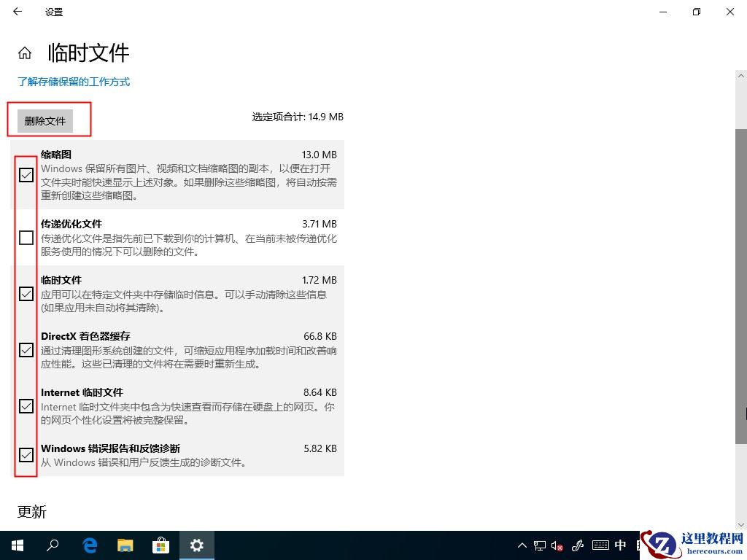Screen dimensions: 747x560
Task: Check the 传递优化文件 checkbox
Action: 26,237
